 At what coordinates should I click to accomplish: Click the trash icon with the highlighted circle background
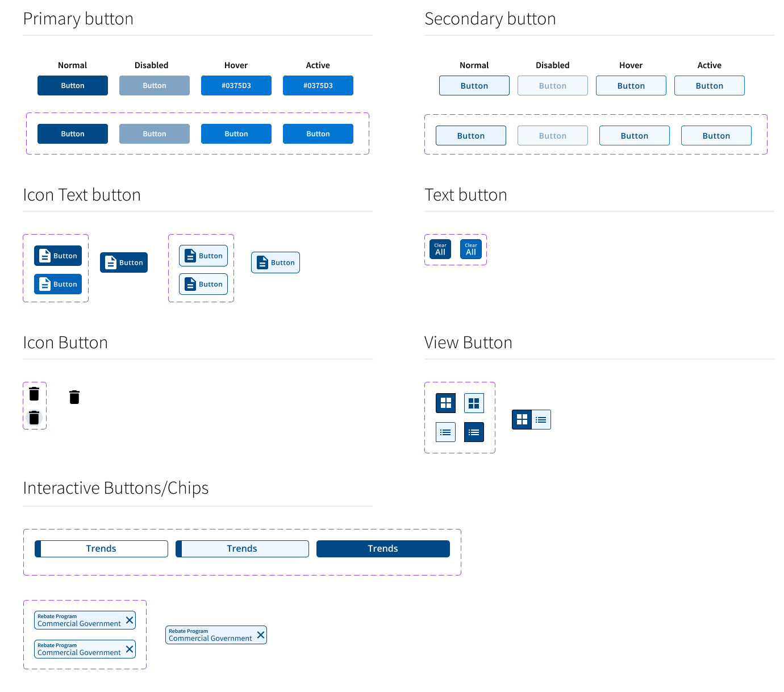coord(34,418)
